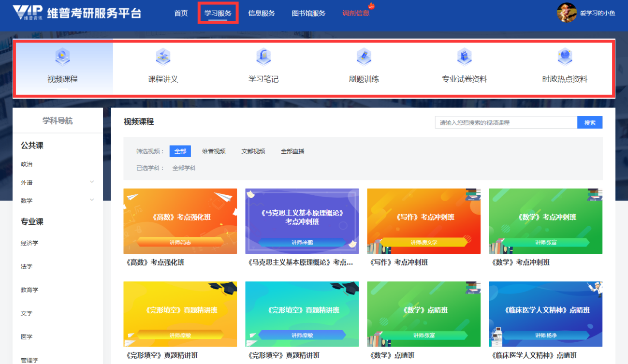
Task: Select 管理学 in subject navigation
Action: [x=29, y=360]
